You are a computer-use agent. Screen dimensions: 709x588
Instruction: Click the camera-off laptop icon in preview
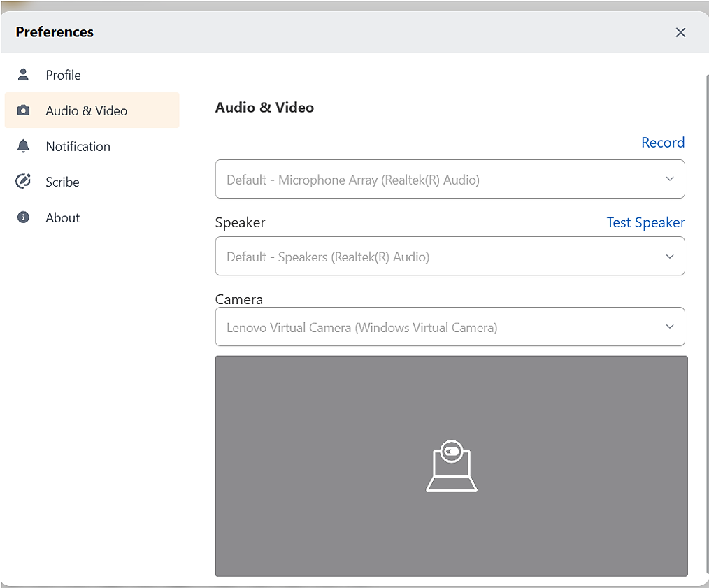(451, 466)
